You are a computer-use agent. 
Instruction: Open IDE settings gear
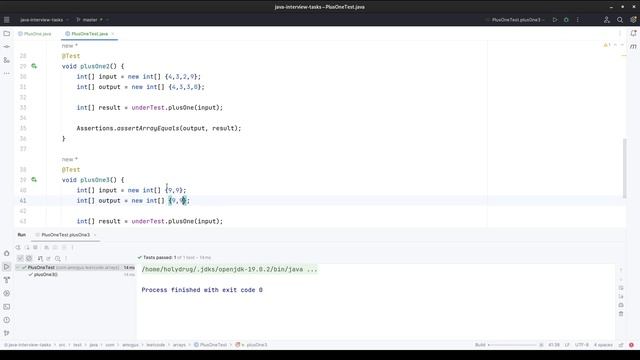coord(633,20)
